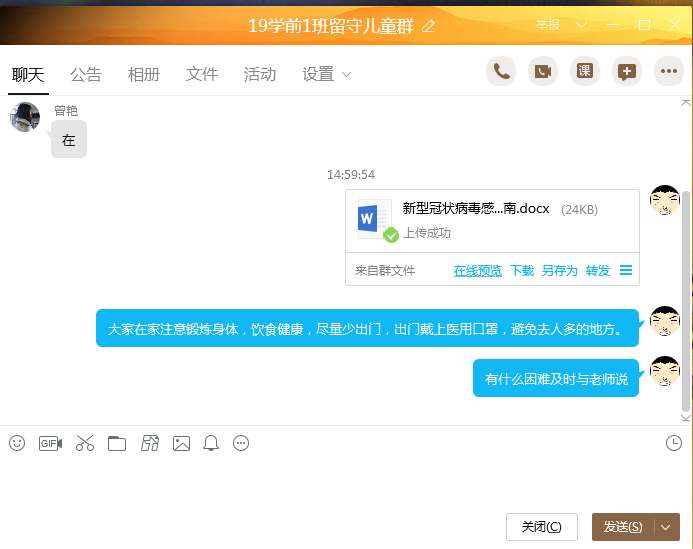Click the 关闭(C) button
Screen dimensions: 693x549
pyautogui.click(x=542, y=527)
